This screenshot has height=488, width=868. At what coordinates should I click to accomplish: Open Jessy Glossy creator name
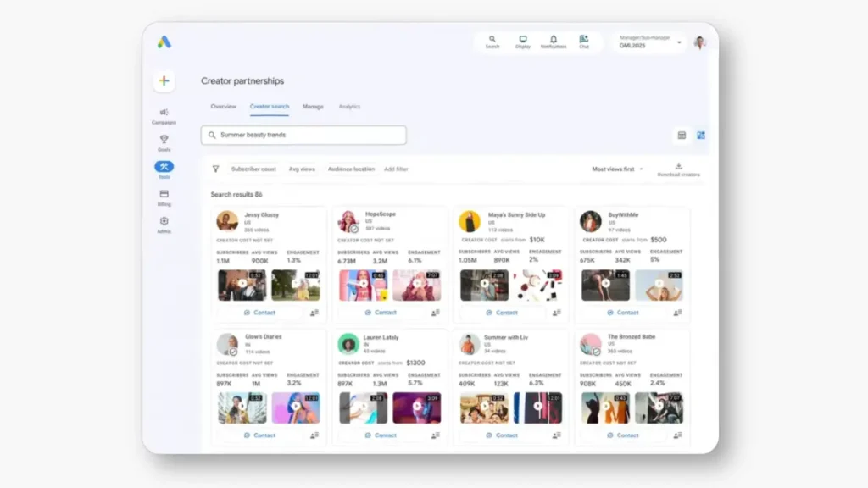262,214
